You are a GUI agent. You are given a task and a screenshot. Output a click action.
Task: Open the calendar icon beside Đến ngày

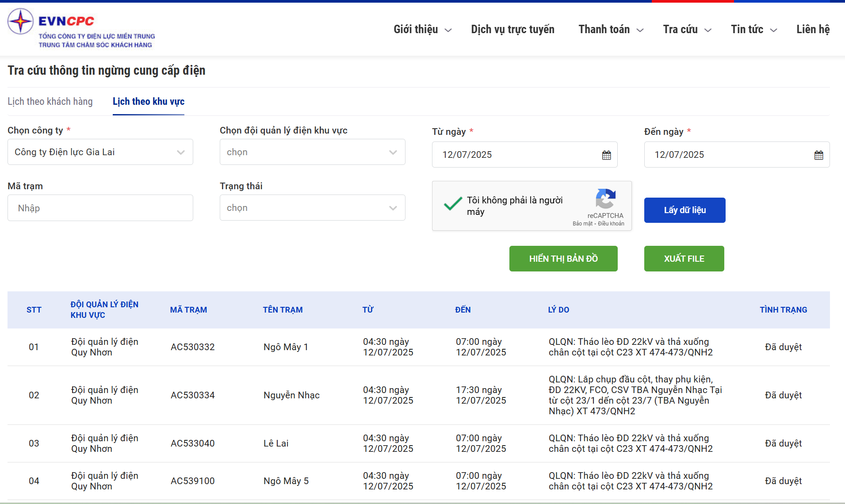tap(818, 155)
